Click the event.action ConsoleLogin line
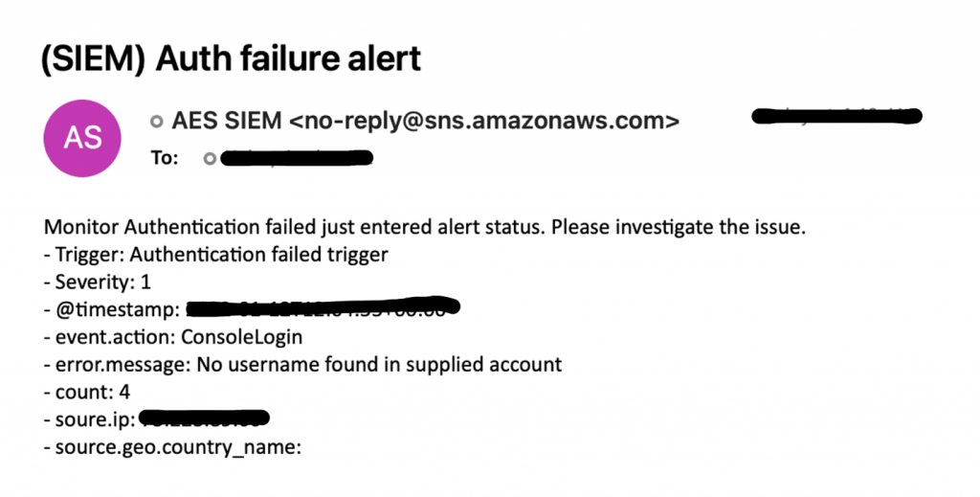Screen dimensions: 980x497 click(173, 337)
